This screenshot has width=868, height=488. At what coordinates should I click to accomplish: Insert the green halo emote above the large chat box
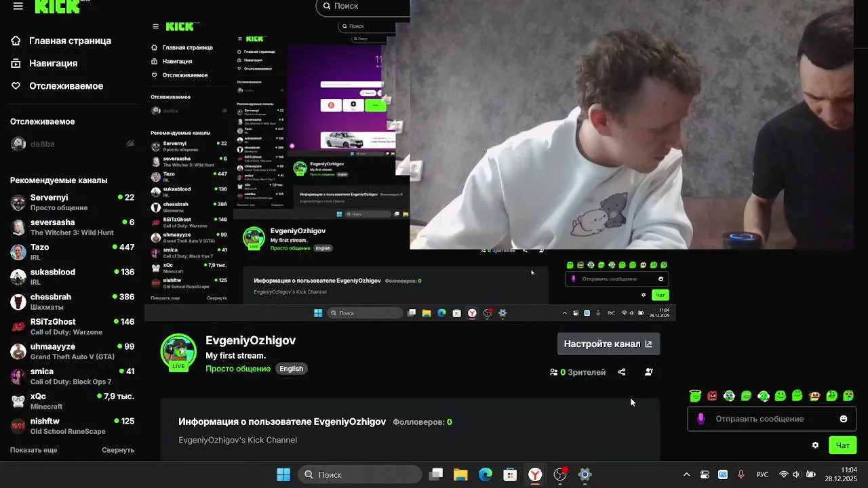[x=695, y=396]
